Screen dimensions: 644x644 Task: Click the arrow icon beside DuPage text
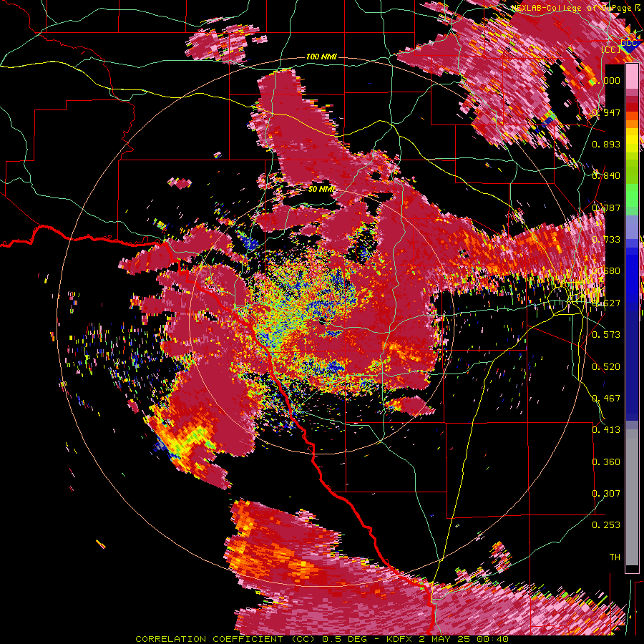click(x=638, y=7)
